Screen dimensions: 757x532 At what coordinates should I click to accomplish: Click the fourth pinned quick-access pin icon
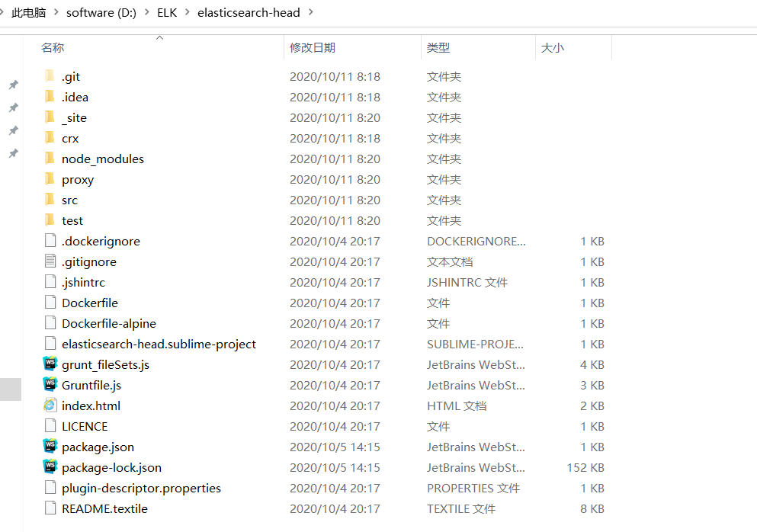click(x=14, y=153)
